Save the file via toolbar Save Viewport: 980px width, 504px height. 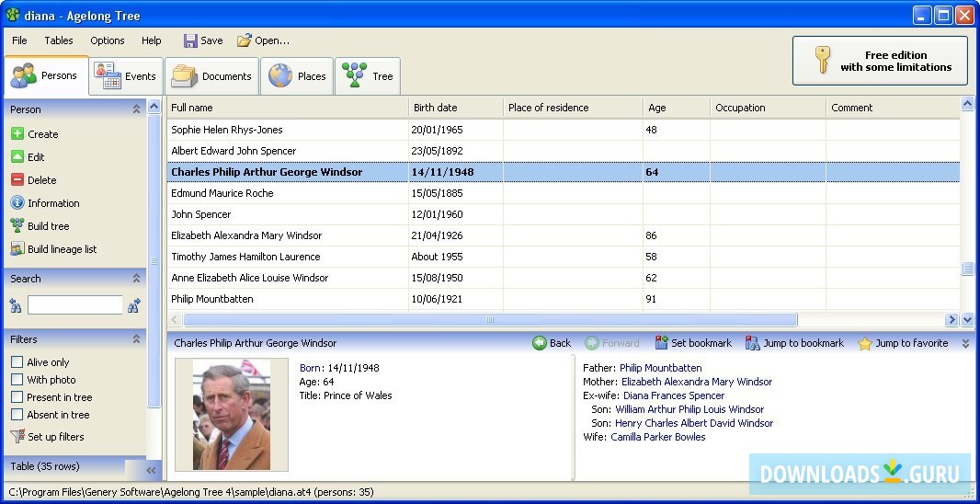tap(203, 40)
